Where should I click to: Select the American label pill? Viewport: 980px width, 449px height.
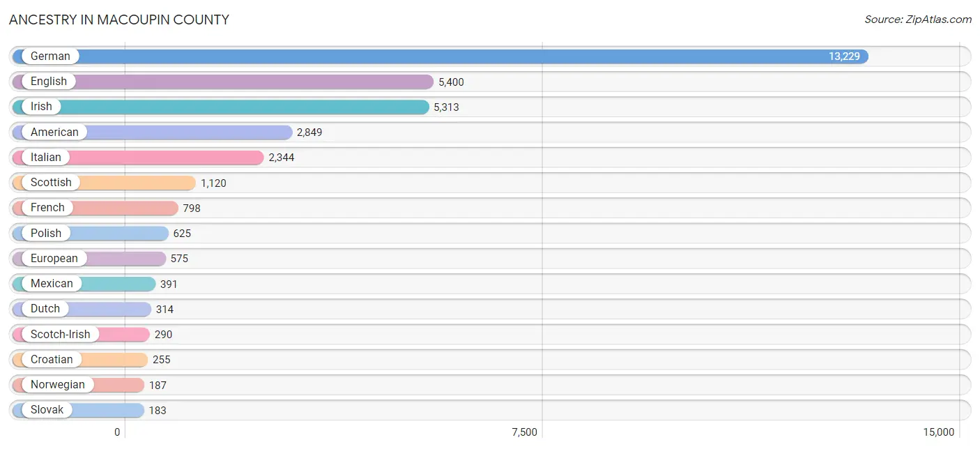pos(54,132)
